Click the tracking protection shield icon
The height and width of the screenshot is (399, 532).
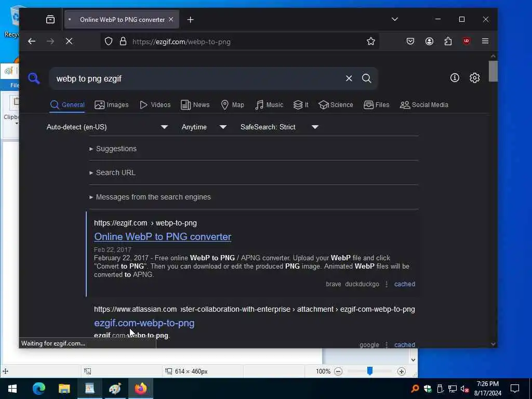(x=108, y=42)
